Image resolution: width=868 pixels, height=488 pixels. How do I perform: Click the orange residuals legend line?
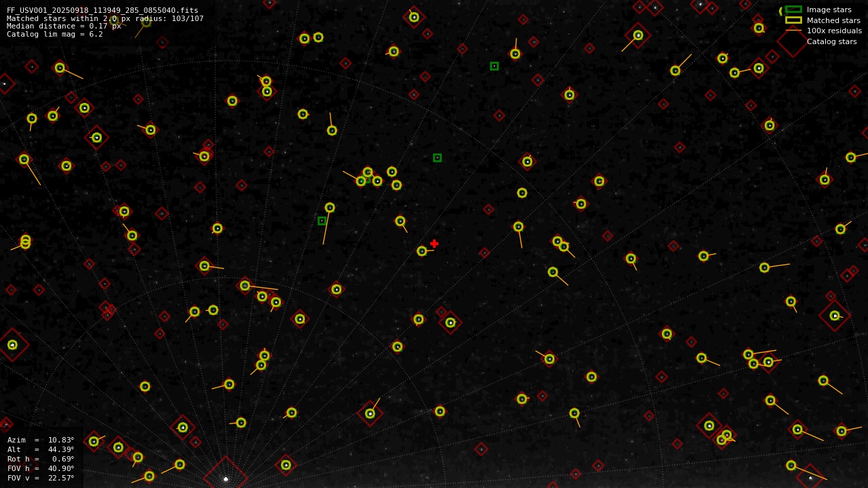coord(793,31)
